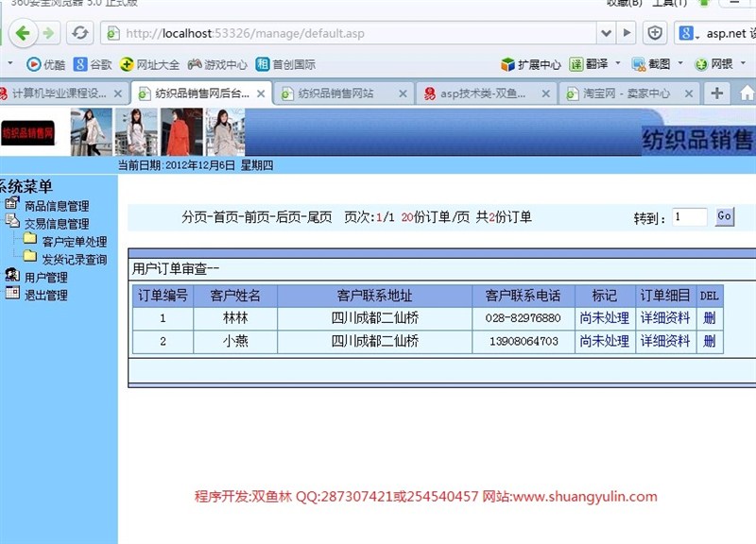The width and height of the screenshot is (756, 544).
Task: Open the 首创国际 bookmark
Action: (285, 64)
